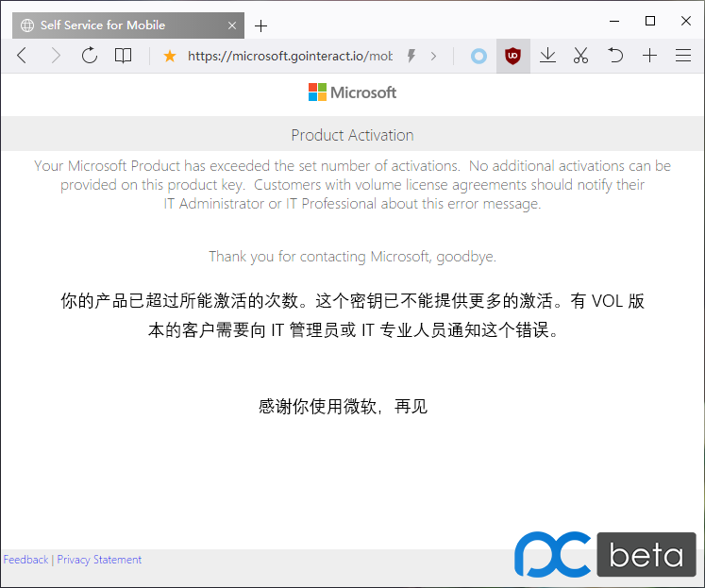The height and width of the screenshot is (588, 705).
Task: Open the uBlock Origin shield extension
Action: [512, 56]
